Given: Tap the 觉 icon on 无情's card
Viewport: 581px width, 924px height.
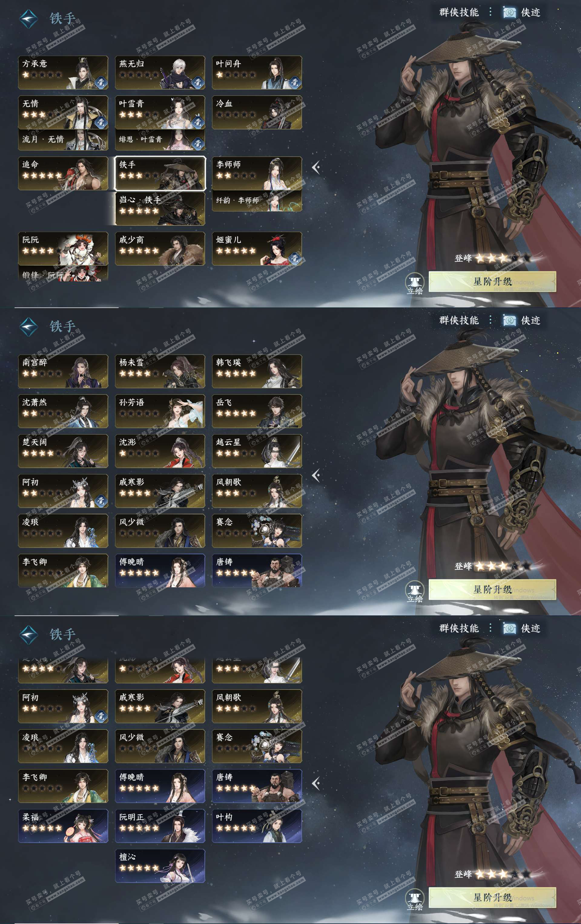Looking at the screenshot, I should coord(101,122).
